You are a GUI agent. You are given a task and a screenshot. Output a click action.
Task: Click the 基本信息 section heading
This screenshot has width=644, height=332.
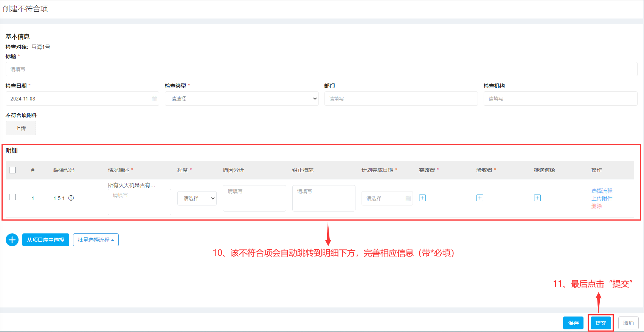pos(18,37)
